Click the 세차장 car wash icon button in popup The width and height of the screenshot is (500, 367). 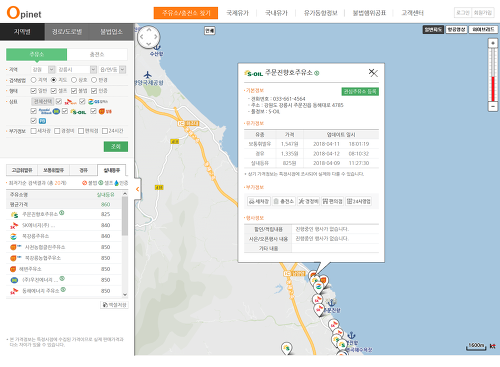pos(259,201)
